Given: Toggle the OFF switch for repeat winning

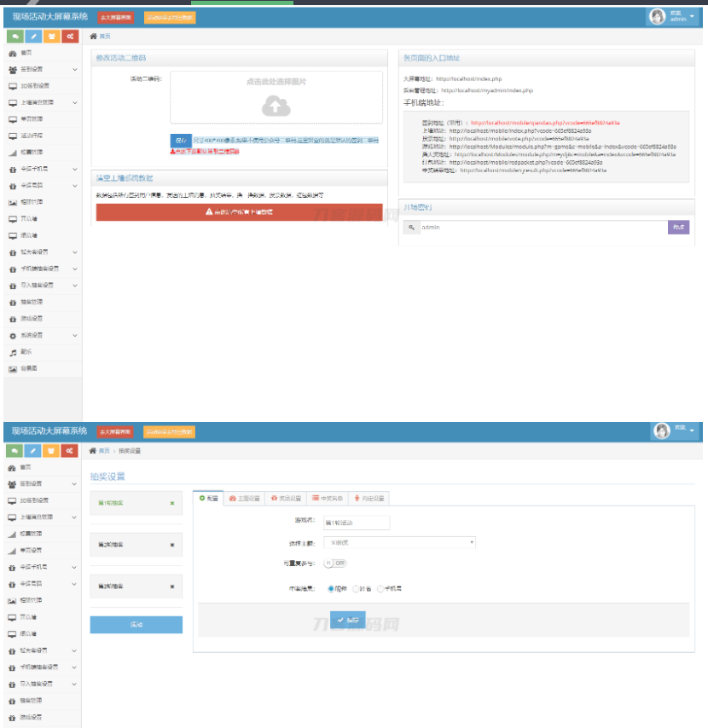Looking at the screenshot, I should 336,563.
